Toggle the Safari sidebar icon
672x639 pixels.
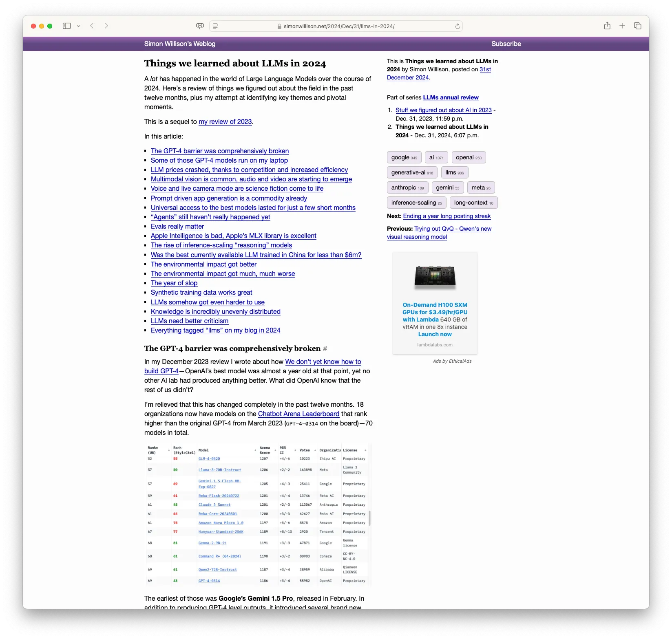click(67, 26)
